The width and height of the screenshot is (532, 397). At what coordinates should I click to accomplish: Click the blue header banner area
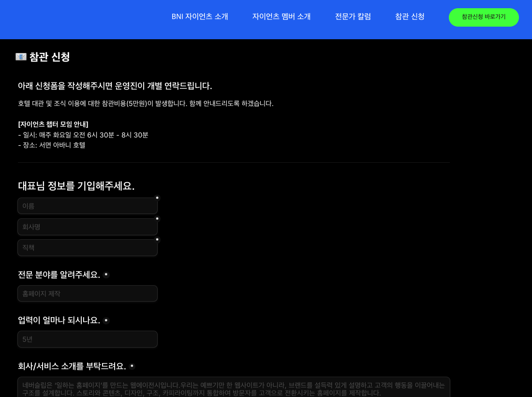point(87,19)
